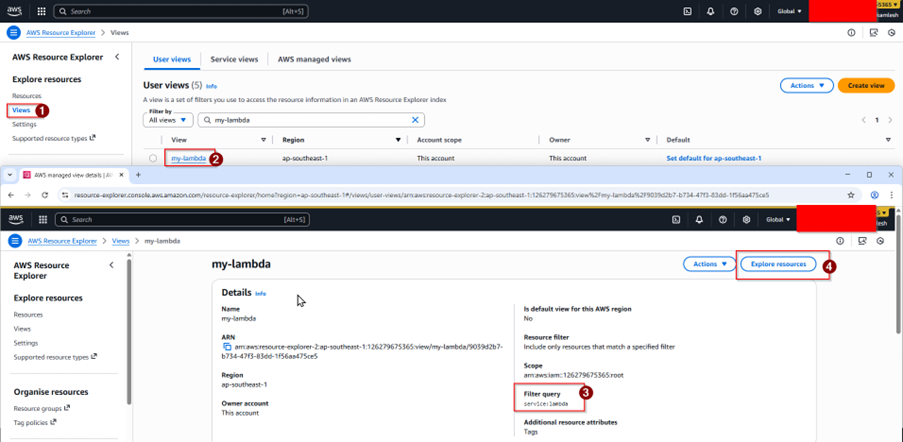Image resolution: width=903 pixels, height=442 pixels.
Task: Open notifications bell in upper Views window
Action: [x=711, y=11]
